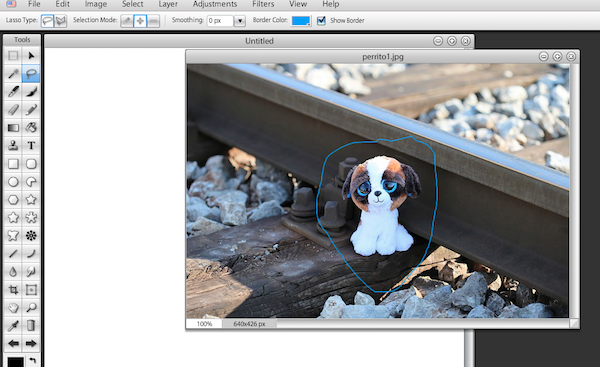This screenshot has height=367, width=600.
Task: Select the Rectangular Selection tool
Action: pyautogui.click(x=13, y=55)
